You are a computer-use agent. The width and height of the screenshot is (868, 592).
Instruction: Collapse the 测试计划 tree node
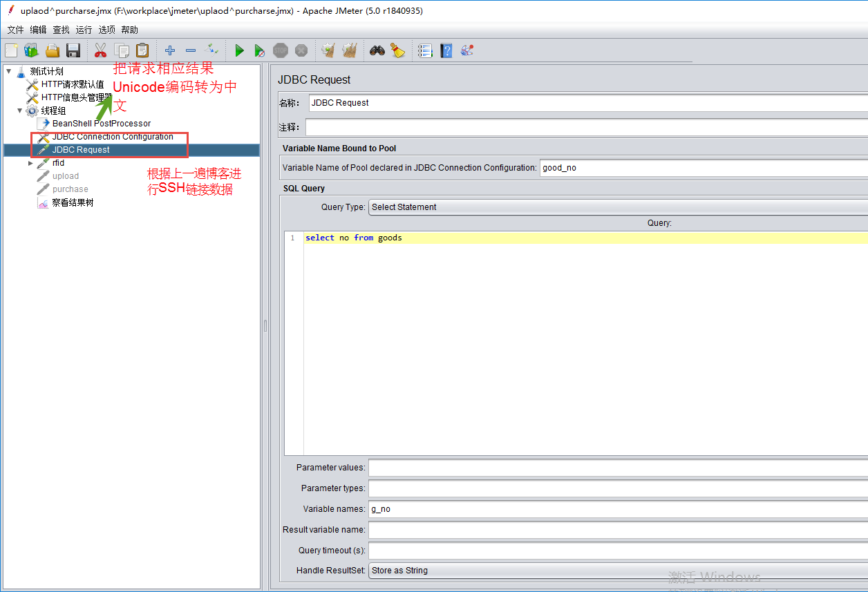pos(8,70)
